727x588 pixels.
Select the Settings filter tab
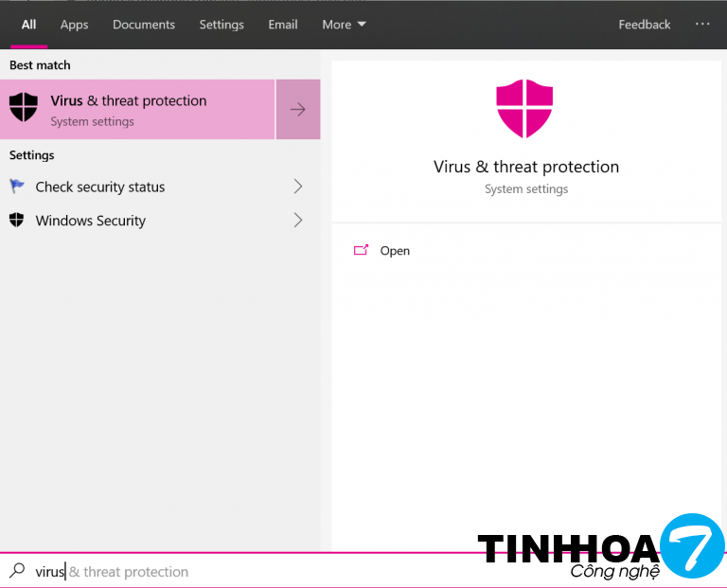point(222,25)
